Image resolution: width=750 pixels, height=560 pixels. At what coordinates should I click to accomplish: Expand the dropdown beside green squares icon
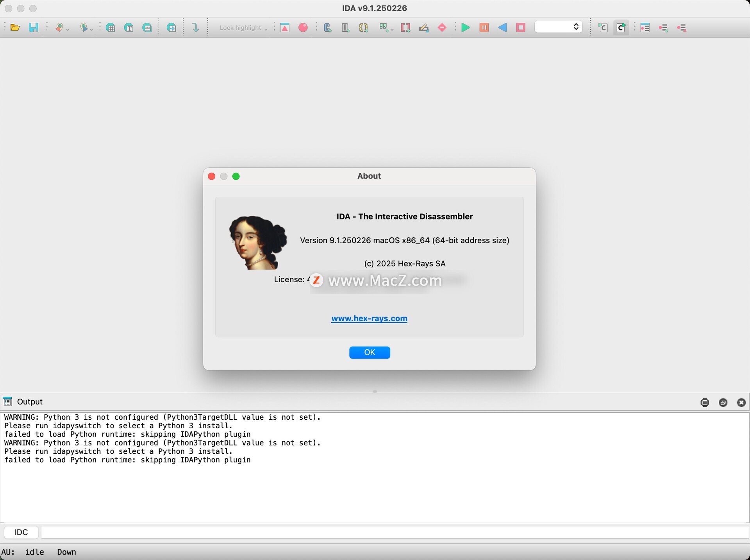click(x=392, y=29)
